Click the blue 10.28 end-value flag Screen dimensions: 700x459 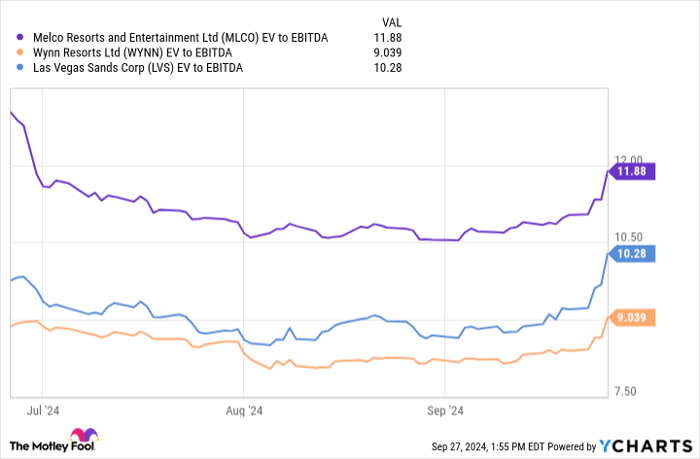(x=632, y=254)
